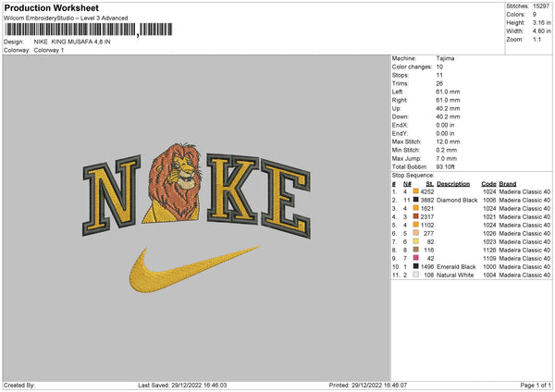Click the 'Emerald Black' description text
Image resolution: width=555 pixels, height=392 pixels.
(x=456, y=266)
